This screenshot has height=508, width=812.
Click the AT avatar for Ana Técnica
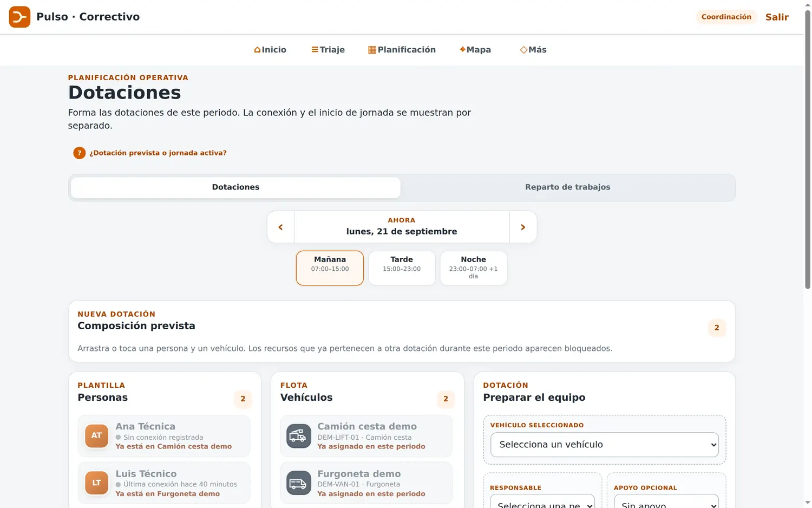click(x=96, y=435)
